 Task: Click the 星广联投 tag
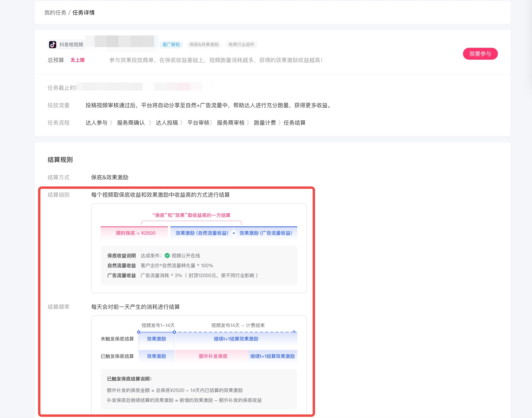pos(171,45)
